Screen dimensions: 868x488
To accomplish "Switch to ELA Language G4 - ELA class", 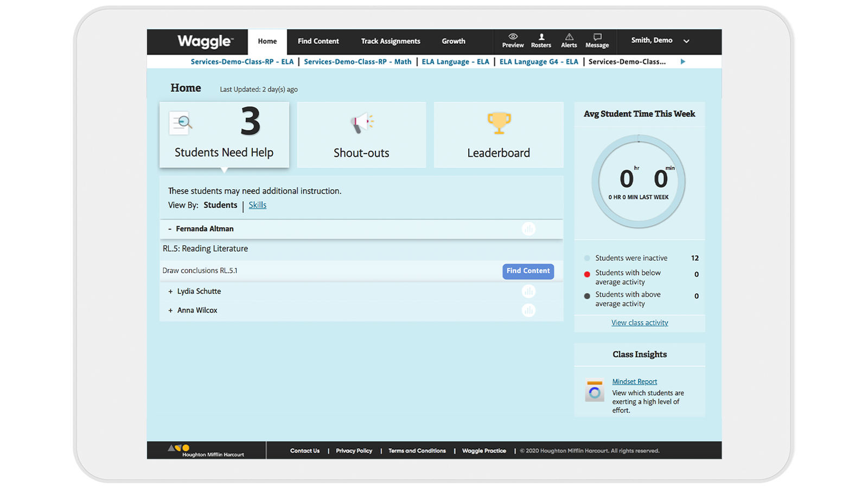I will pos(539,62).
